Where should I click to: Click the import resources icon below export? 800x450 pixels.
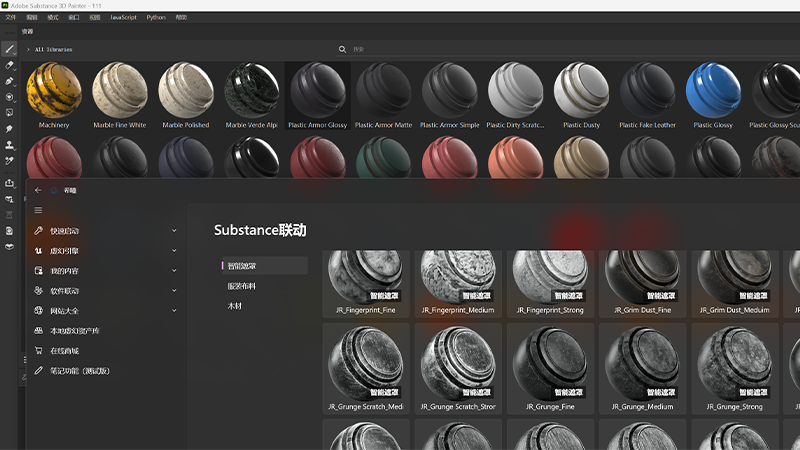point(9,199)
